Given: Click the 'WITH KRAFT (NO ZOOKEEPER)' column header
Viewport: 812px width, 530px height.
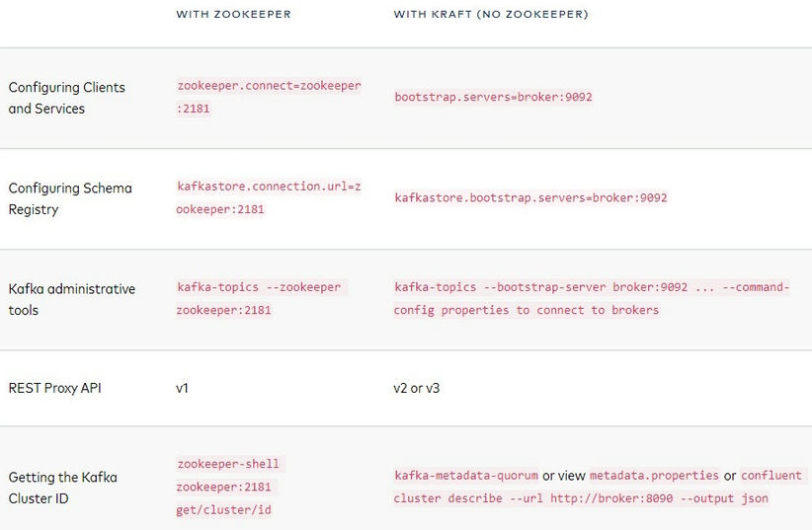Looking at the screenshot, I should point(491,15).
